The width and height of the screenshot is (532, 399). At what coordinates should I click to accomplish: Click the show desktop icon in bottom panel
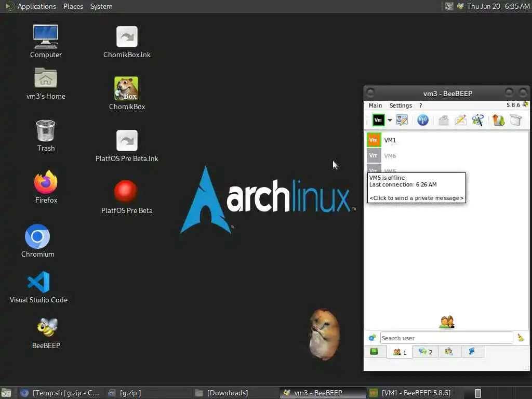6,393
